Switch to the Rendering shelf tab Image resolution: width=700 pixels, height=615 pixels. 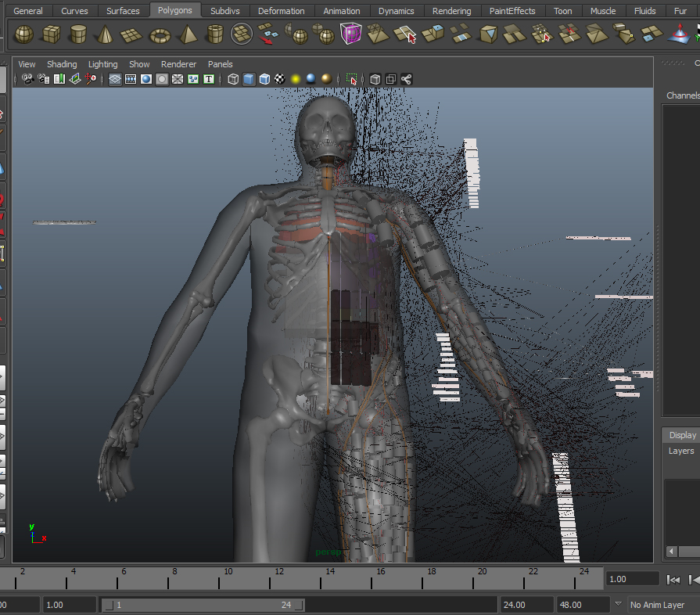tap(452, 11)
